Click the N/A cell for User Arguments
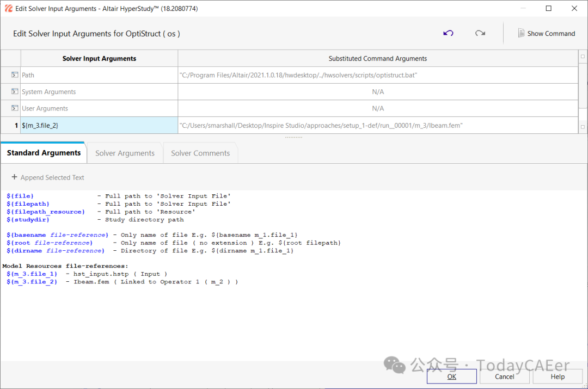588x389 pixels. point(378,108)
